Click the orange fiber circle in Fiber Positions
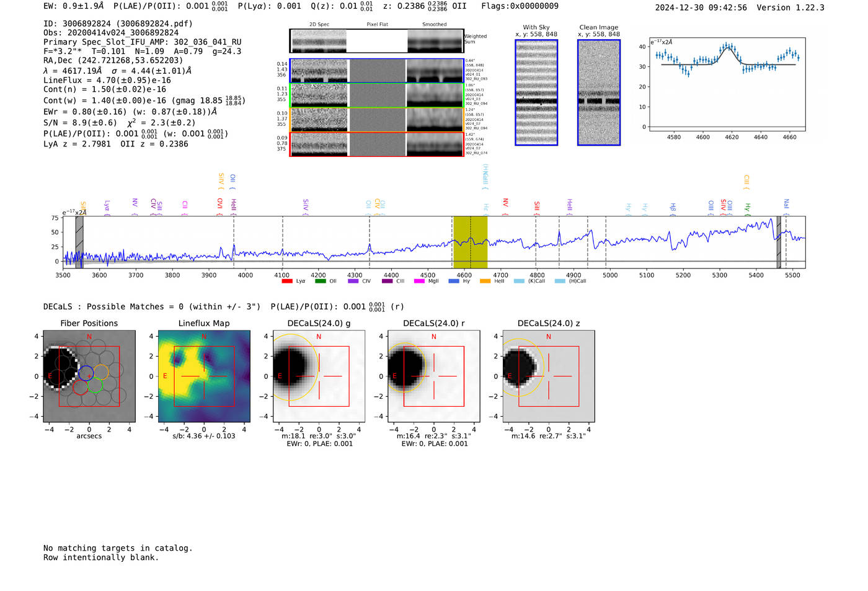This screenshot has height=591, width=868. point(101,372)
